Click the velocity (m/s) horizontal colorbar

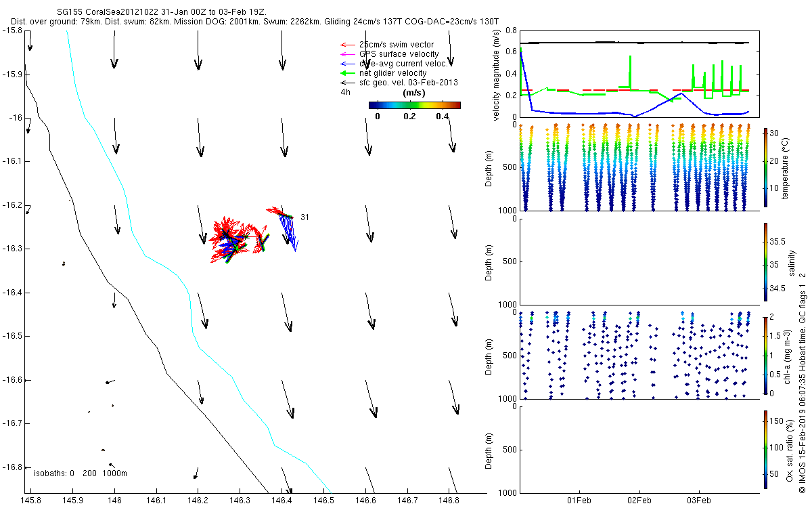[414, 105]
